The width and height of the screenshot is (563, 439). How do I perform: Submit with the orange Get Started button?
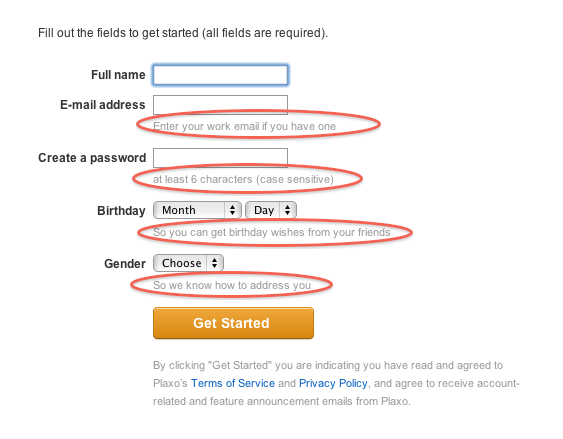pos(233,323)
